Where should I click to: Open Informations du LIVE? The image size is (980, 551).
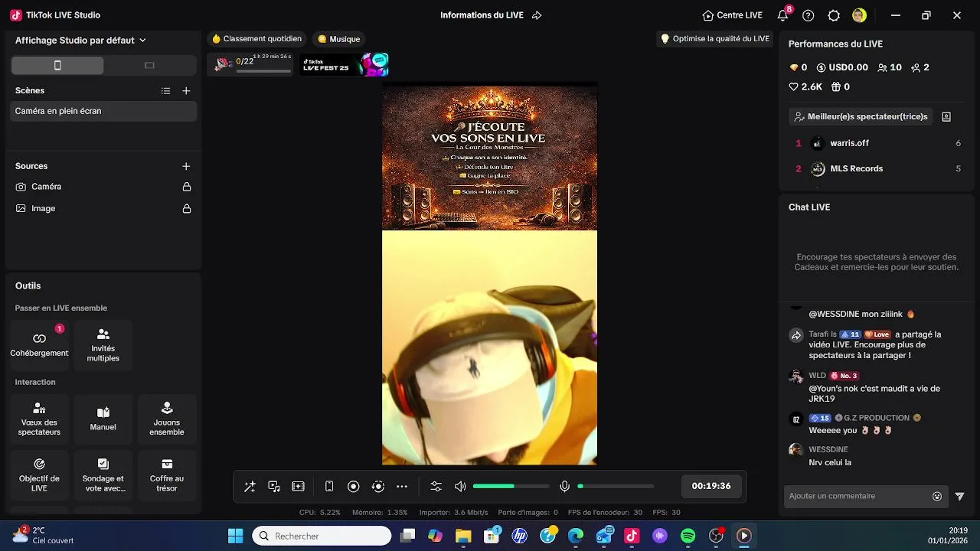[x=482, y=15]
